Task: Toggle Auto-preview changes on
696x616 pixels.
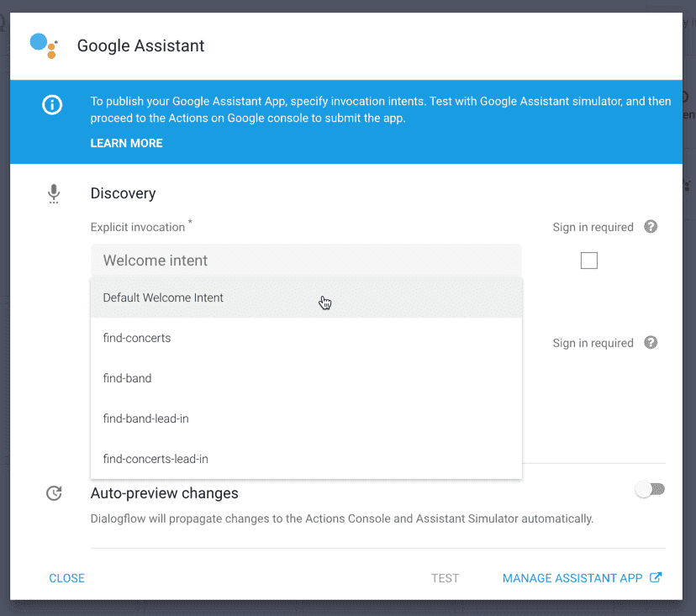Action: click(649, 487)
